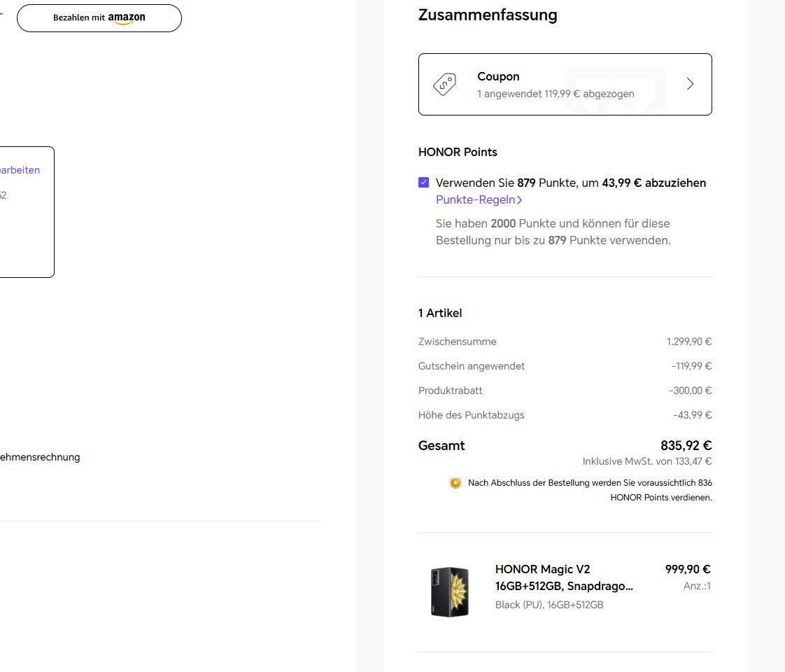Click the 'Anz.:1' quantity label
The height and width of the screenshot is (672, 785).
(697, 586)
